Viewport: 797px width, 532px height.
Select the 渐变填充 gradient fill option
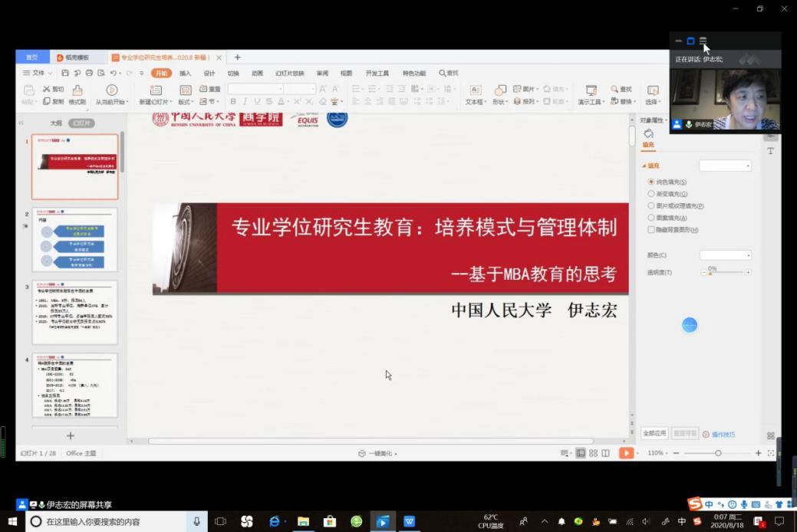click(651, 194)
